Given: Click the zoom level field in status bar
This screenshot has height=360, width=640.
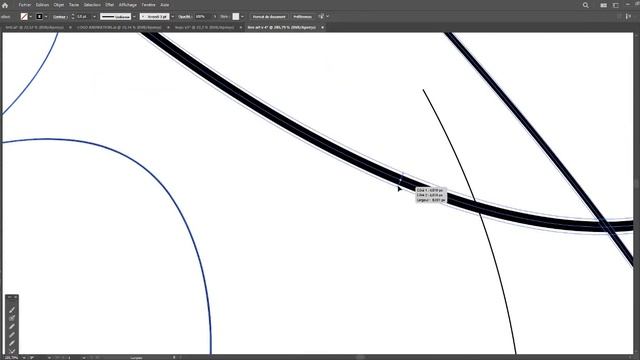Looking at the screenshot, I should pyautogui.click(x=11, y=358).
